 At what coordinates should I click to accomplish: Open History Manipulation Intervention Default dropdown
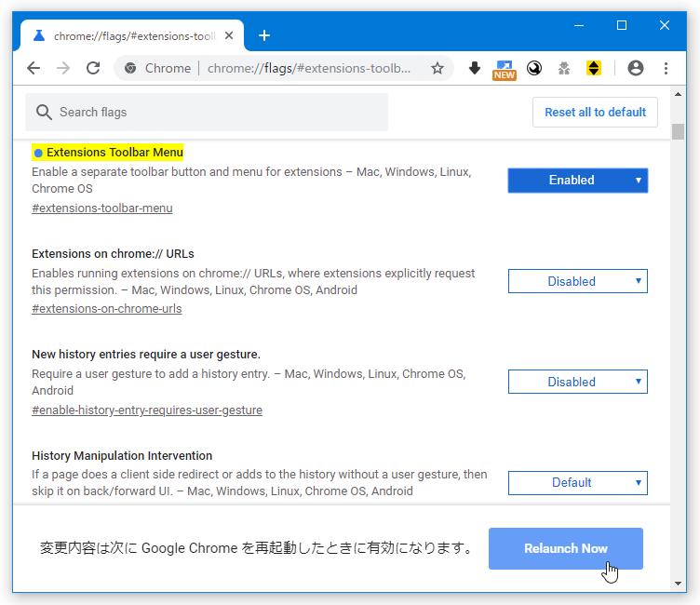578,483
